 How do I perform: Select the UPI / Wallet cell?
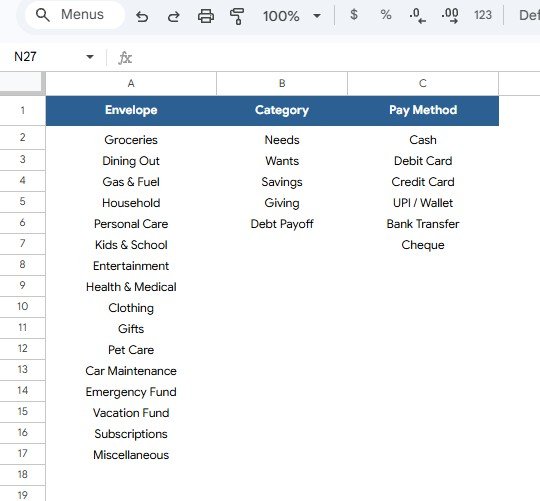pyautogui.click(x=423, y=202)
